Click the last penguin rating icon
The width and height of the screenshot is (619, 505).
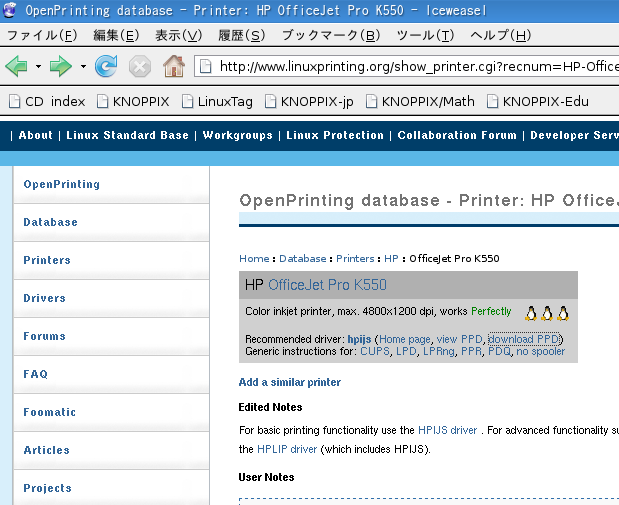[x=563, y=313]
